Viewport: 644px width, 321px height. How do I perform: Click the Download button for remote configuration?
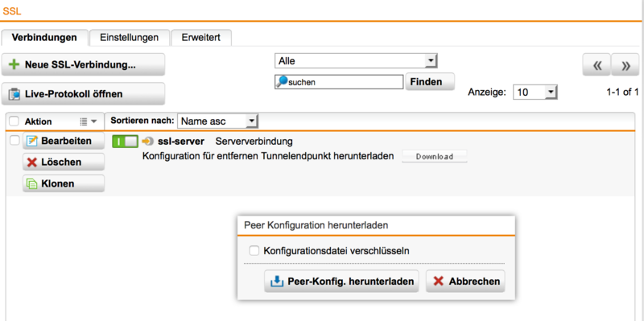pyautogui.click(x=435, y=157)
